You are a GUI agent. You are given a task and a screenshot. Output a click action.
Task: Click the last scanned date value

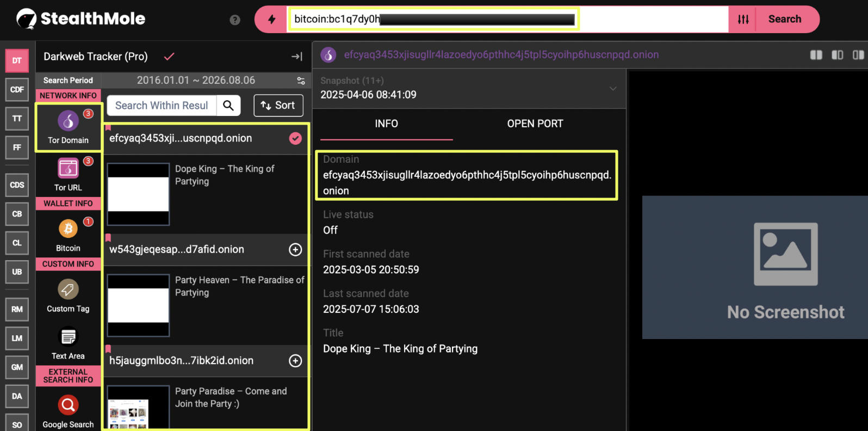pos(371,309)
